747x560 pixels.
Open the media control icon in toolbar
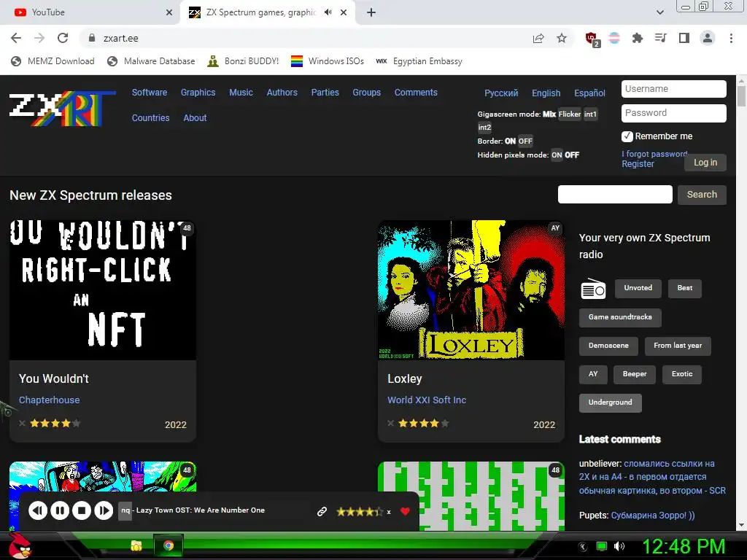pos(661,38)
